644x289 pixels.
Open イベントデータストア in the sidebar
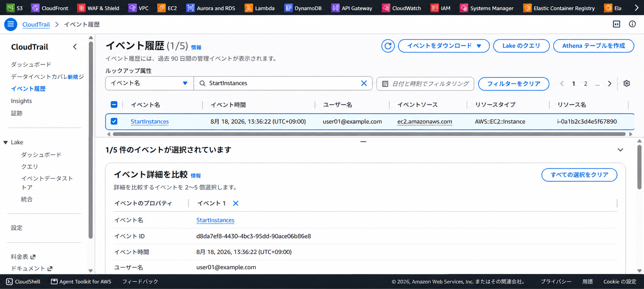[x=47, y=183]
